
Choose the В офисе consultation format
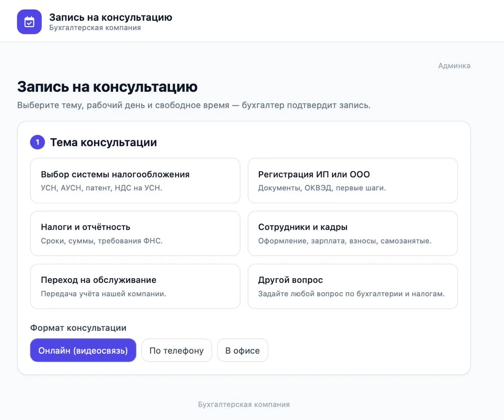(243, 350)
